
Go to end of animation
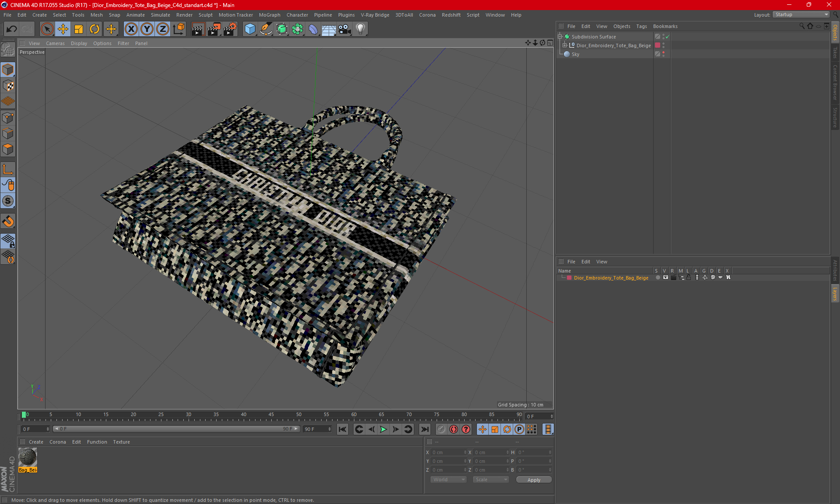click(425, 429)
